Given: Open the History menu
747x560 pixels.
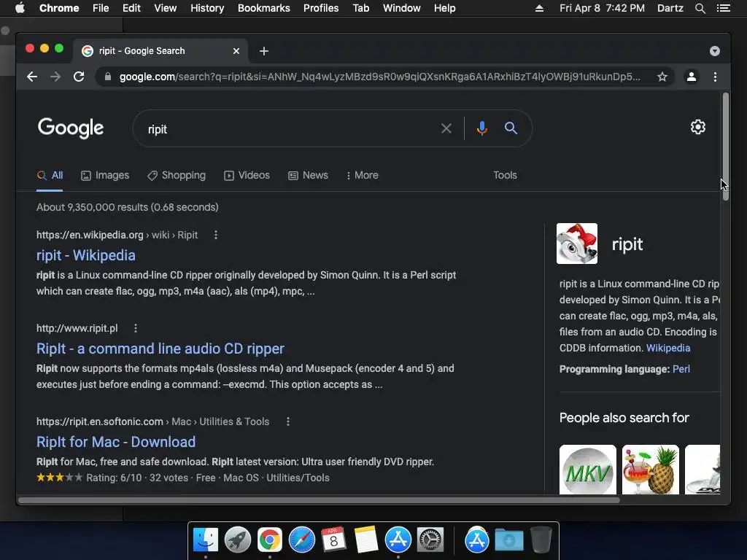Looking at the screenshot, I should (207, 8).
